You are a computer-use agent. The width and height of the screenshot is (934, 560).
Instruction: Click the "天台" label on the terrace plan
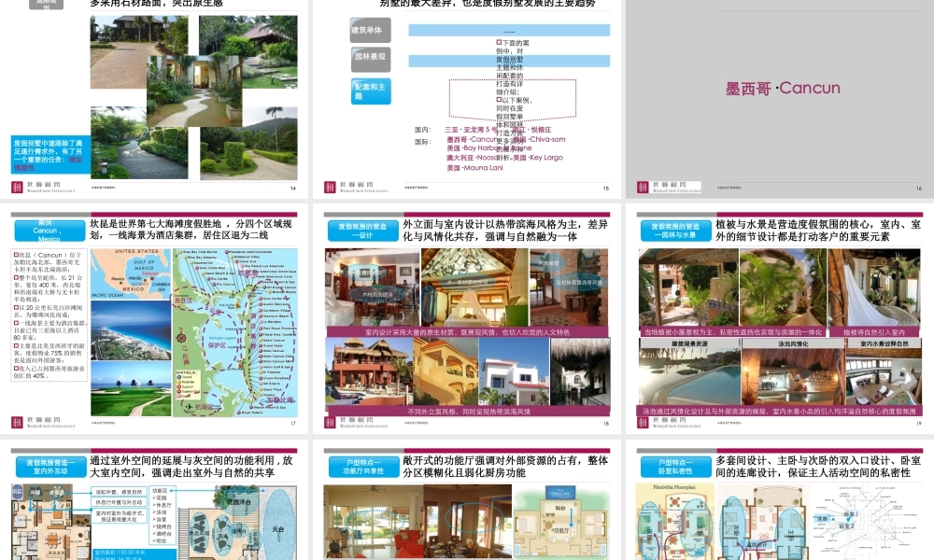point(278,529)
